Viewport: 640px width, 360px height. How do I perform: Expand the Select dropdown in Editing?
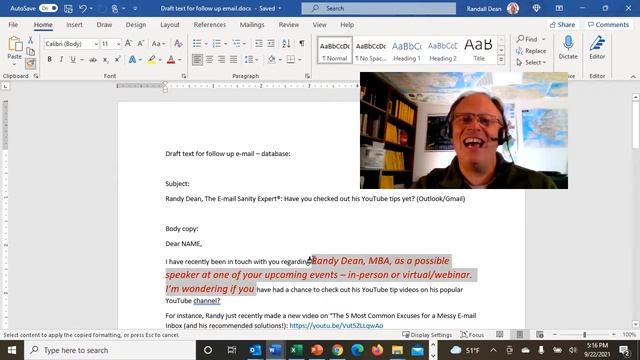click(531, 62)
